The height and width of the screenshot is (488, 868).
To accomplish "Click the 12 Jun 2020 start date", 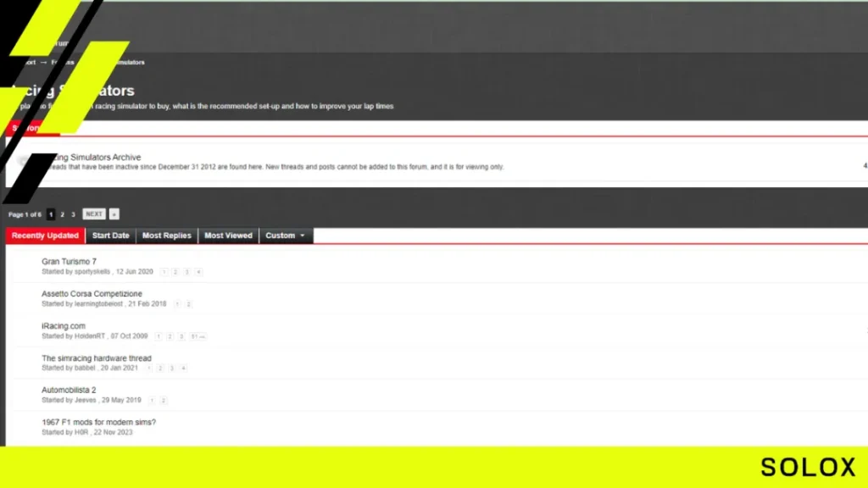I will coord(135,272).
